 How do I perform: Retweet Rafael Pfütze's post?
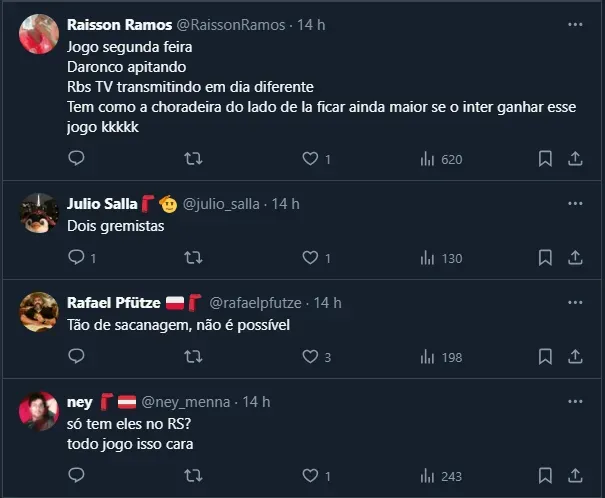coord(194,356)
